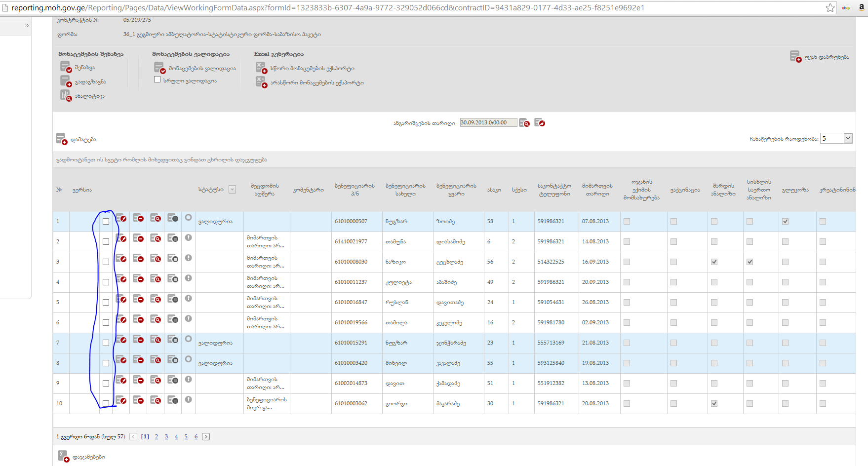The image size is (868, 466).
Task: Click the warning exclamation icon in row 2
Action: pos(188,238)
